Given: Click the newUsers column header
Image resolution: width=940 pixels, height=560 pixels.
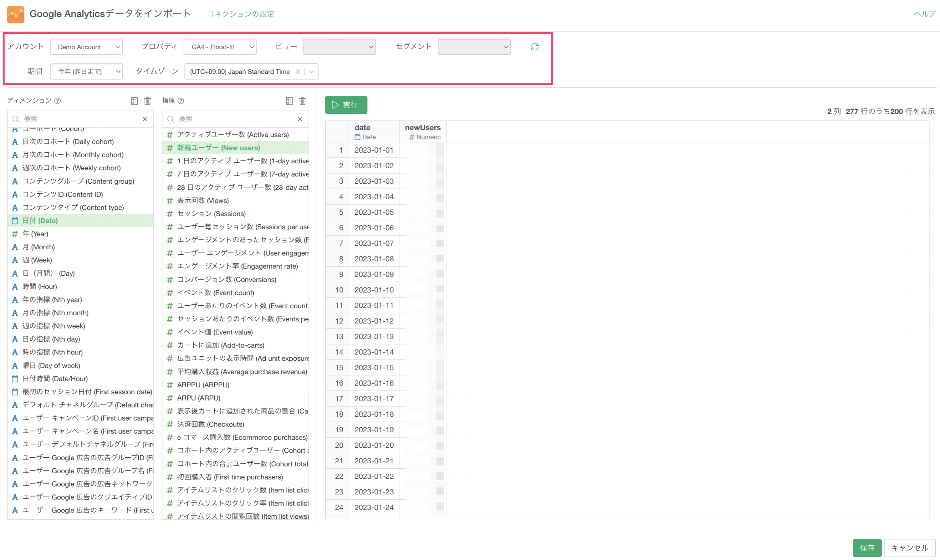Looking at the screenshot, I should point(423,132).
